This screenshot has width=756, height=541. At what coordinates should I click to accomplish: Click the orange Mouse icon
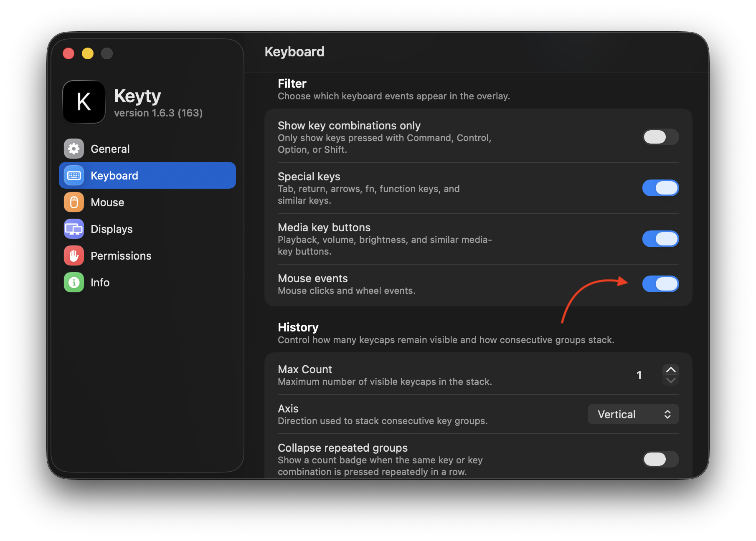[74, 202]
